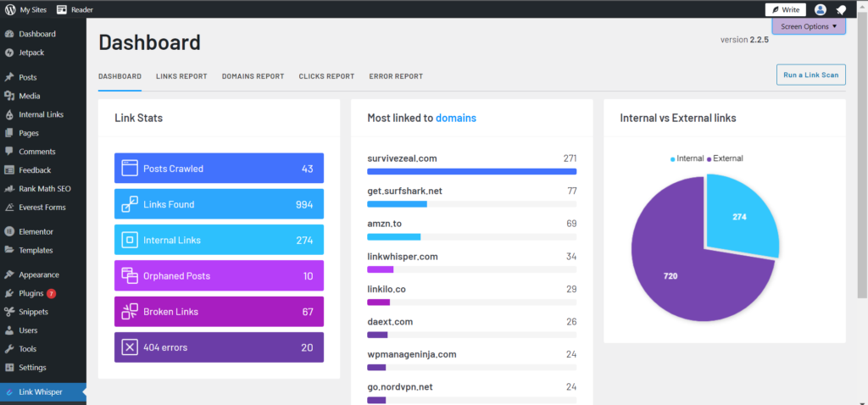Toggle the Internal legend entry in chart
This screenshot has height=405, width=868.
pyautogui.click(x=687, y=158)
